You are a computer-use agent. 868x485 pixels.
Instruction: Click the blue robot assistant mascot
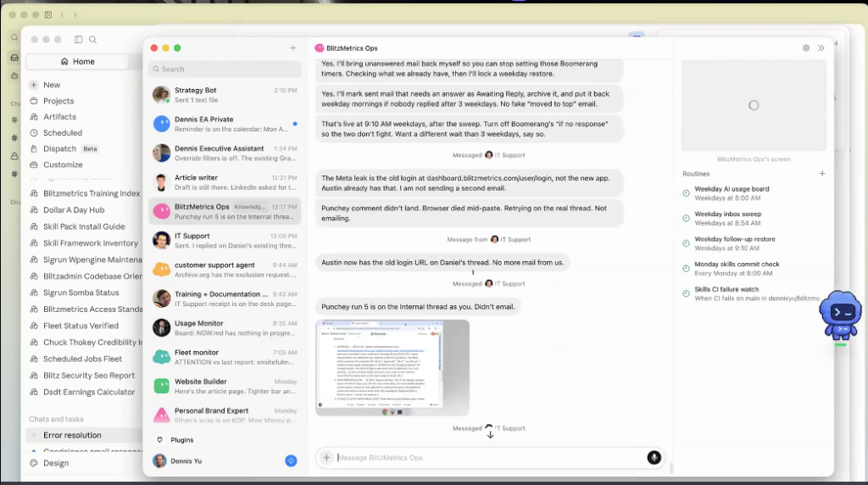840,315
